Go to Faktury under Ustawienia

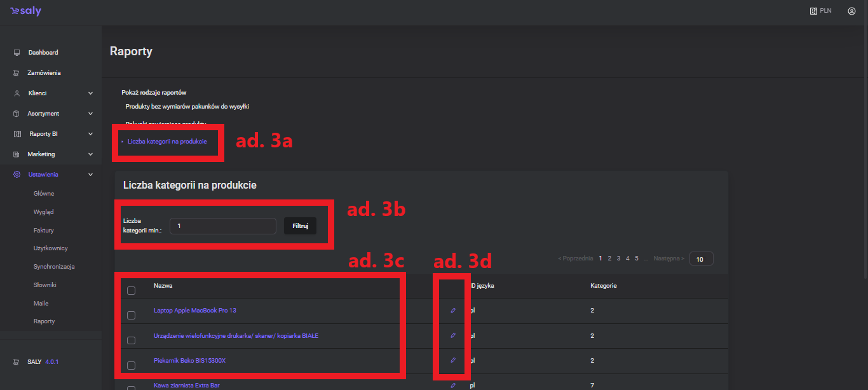coord(44,230)
